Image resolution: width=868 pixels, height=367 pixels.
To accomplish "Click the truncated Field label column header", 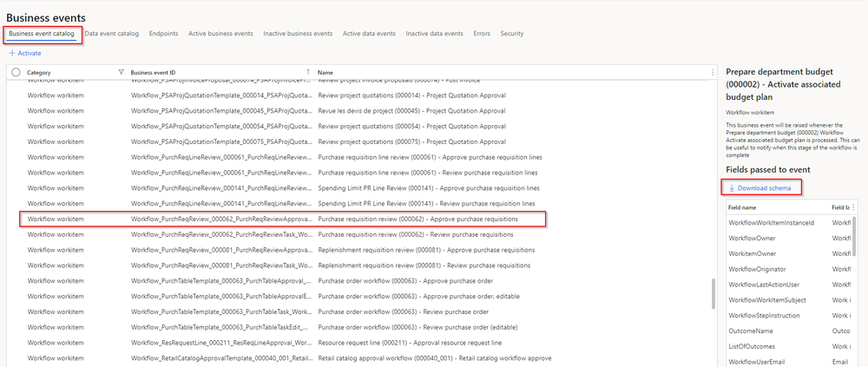I will coord(839,207).
